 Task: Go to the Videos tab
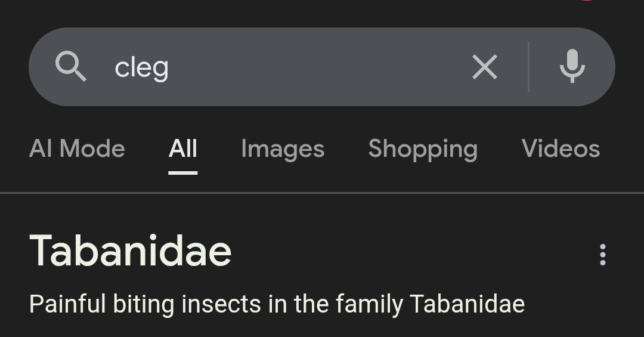561,149
